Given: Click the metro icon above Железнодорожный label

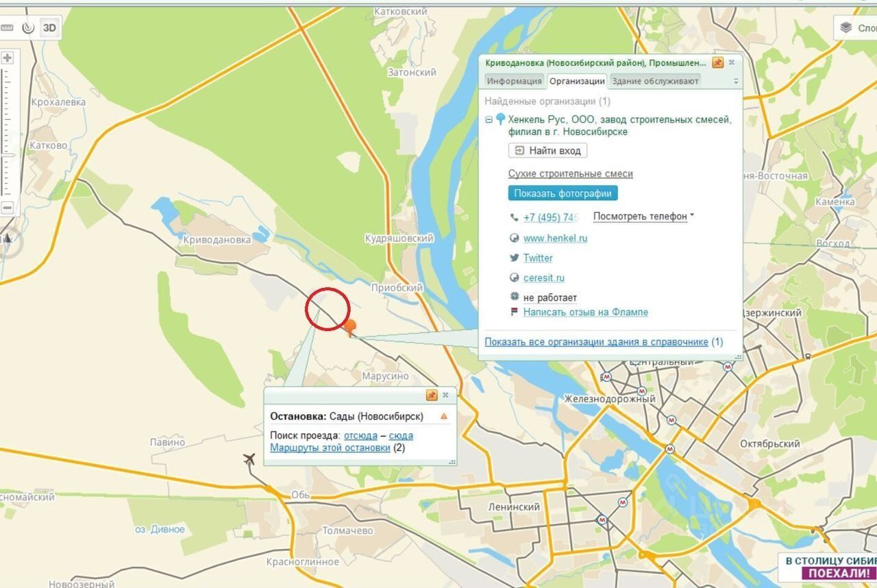Looking at the screenshot, I should [x=606, y=377].
